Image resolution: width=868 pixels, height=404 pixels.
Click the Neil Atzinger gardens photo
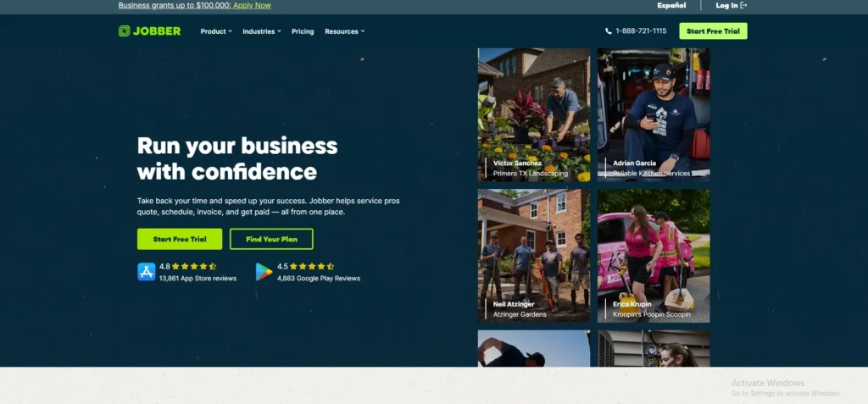(x=534, y=255)
